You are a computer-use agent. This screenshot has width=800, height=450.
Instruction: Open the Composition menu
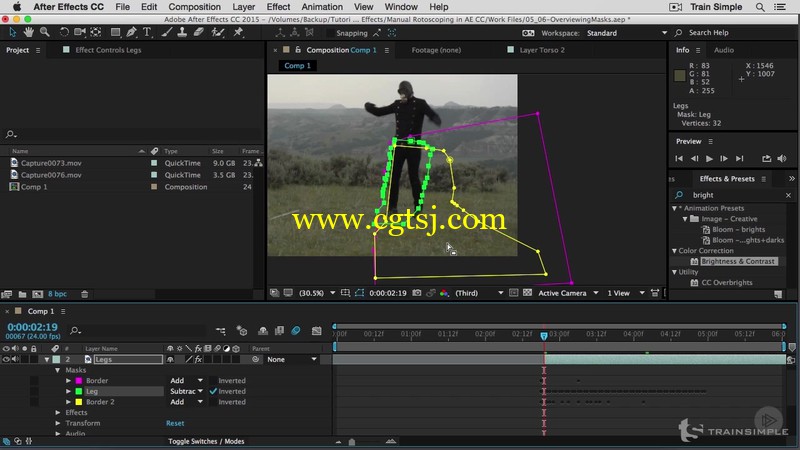pos(194,7)
